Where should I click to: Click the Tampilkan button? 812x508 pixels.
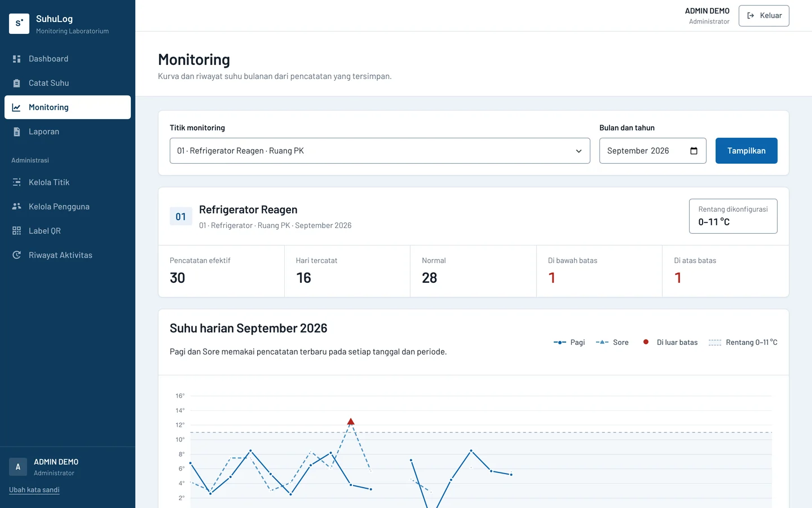click(x=747, y=151)
